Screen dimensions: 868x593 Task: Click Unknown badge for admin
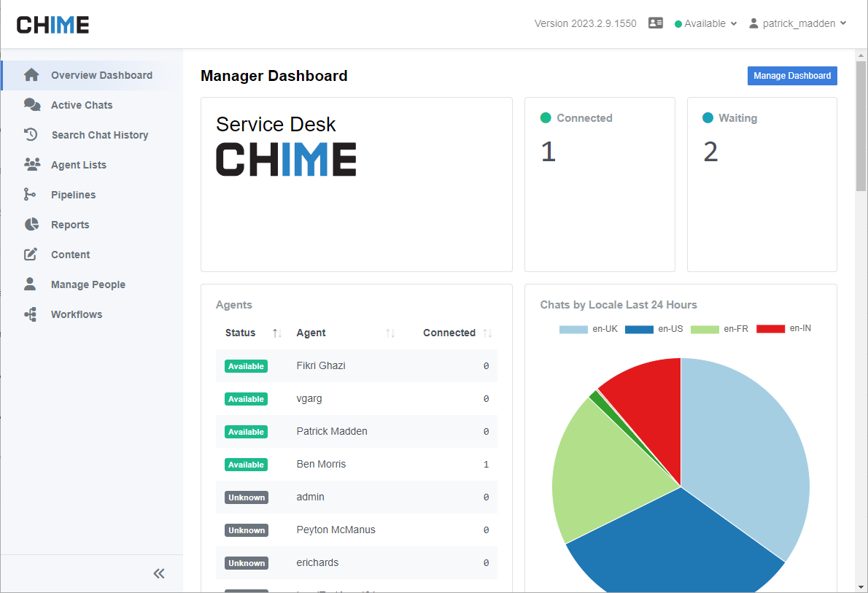pos(247,497)
